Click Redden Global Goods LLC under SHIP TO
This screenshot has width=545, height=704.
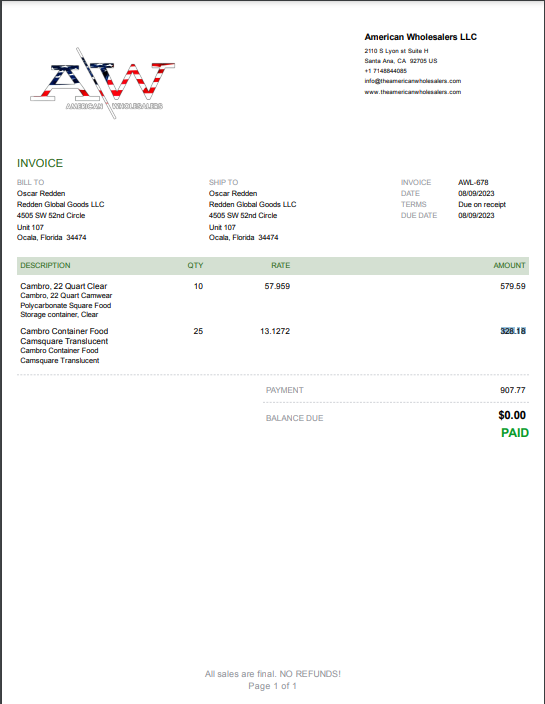[252, 204]
